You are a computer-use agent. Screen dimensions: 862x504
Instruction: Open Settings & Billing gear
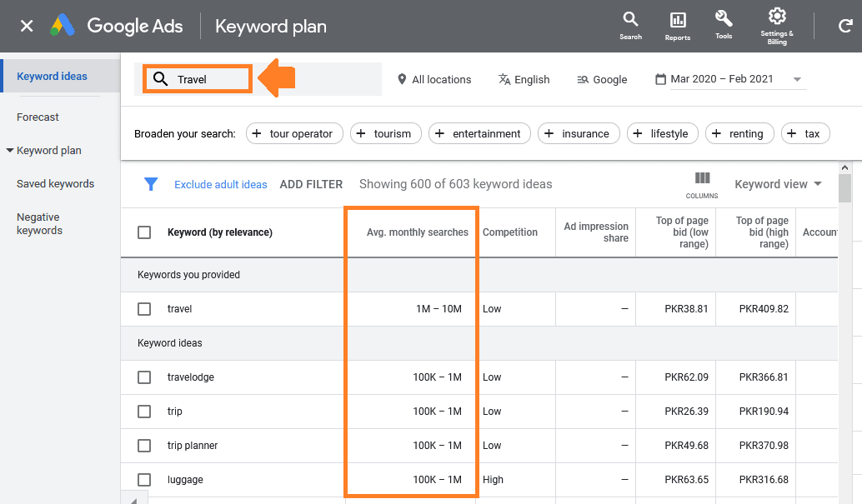click(x=776, y=24)
